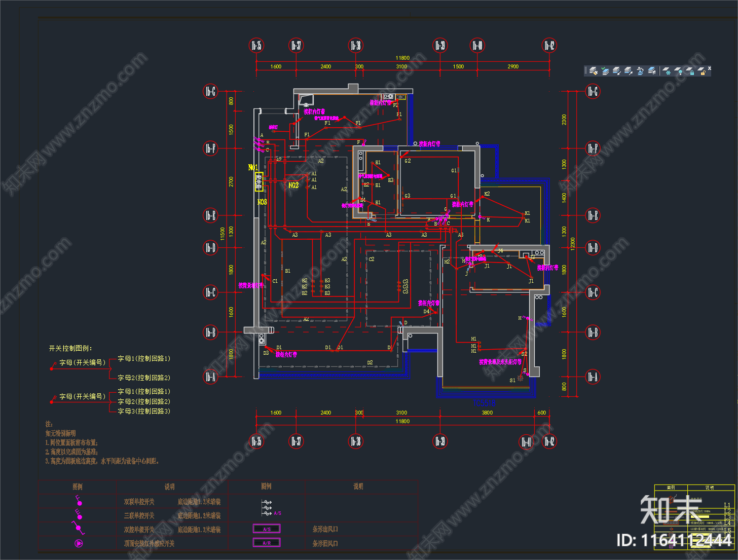
Task: Select the 字母3(控制回路3) legend text
Action: [144, 411]
